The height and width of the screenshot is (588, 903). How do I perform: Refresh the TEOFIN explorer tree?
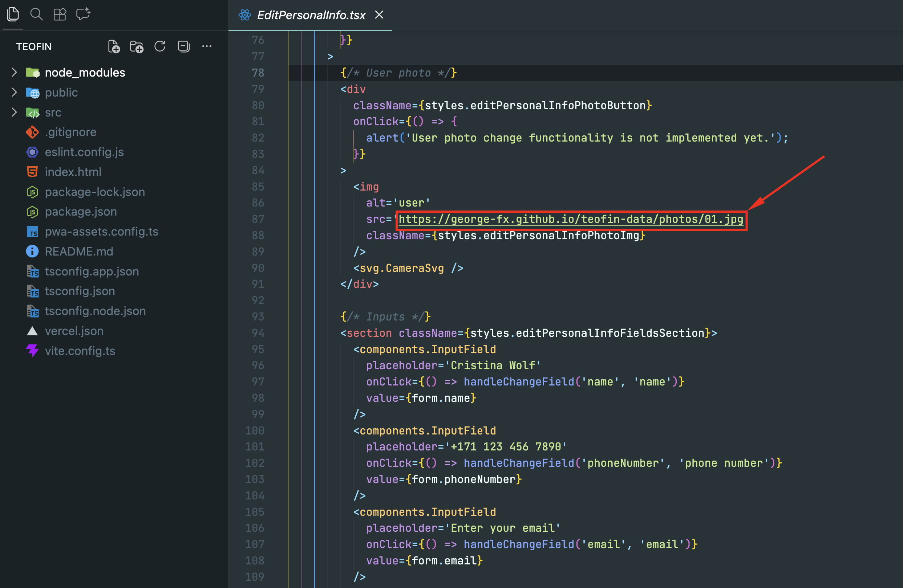coord(160,46)
